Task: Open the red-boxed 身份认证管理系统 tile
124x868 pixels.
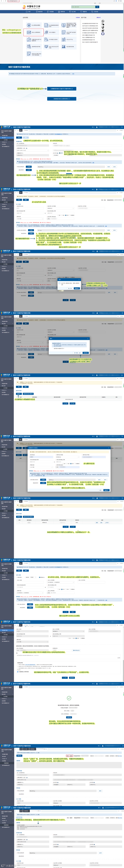Action: pos(33,32)
